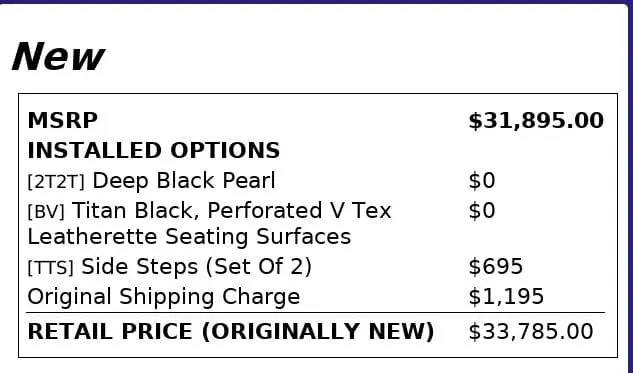Screen dimensions: 633x373
Task: Select the [2T2T] option code
Action: coord(56,182)
